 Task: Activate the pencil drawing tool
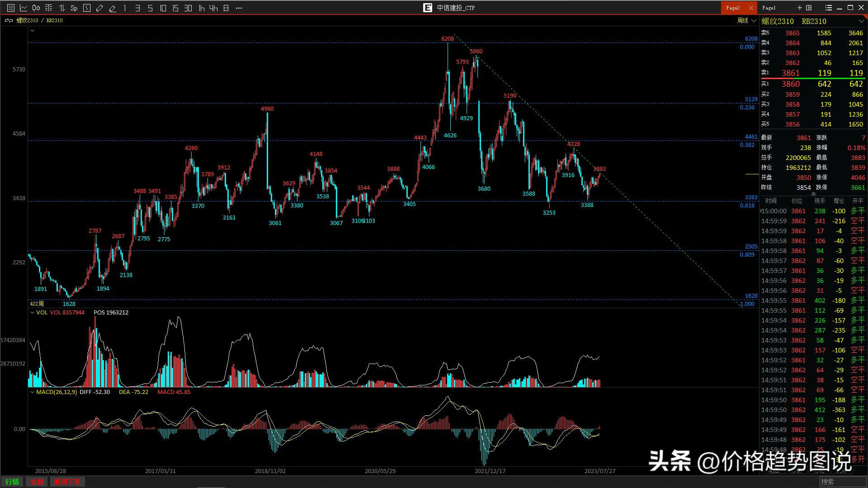point(99,8)
